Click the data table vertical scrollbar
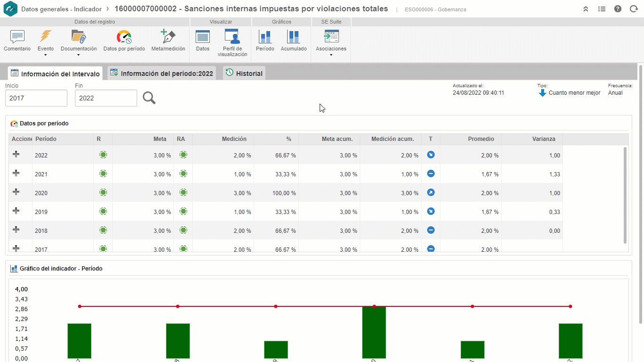 tap(625, 195)
